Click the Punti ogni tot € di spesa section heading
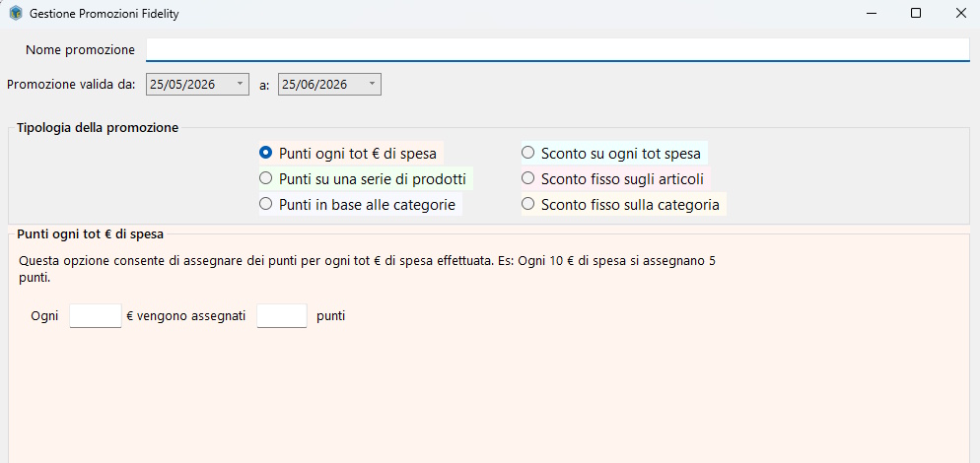The image size is (980, 463). pos(90,234)
